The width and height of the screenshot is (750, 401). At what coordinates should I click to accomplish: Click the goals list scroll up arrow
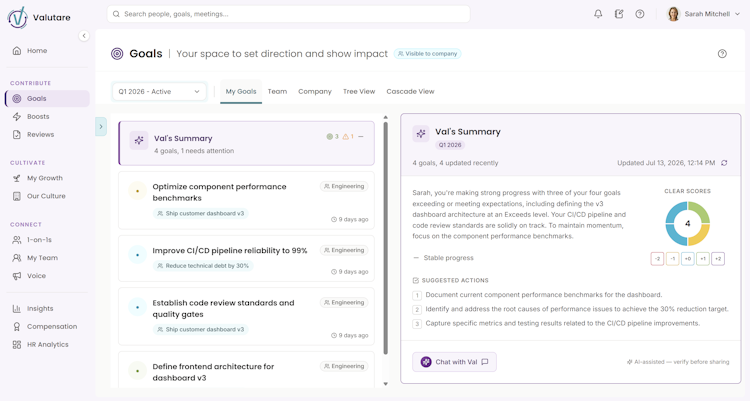[x=386, y=117]
